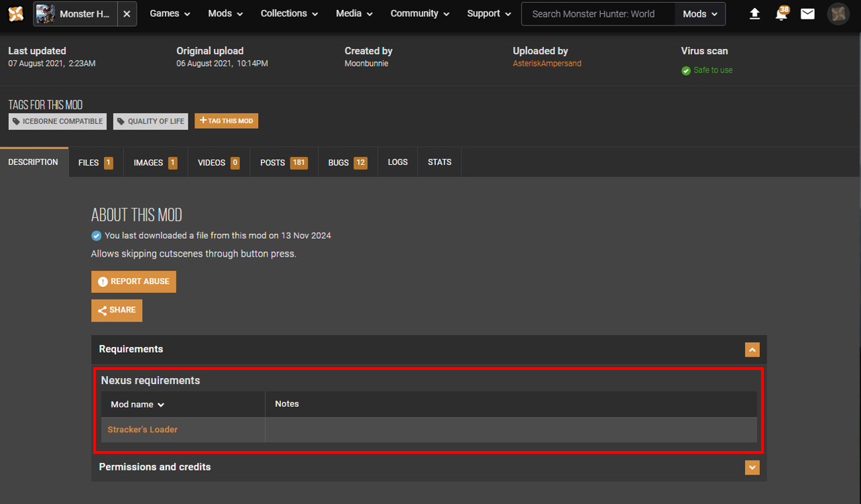Expand the Permissions and credits section
The width and height of the screenshot is (861, 504).
752,467
